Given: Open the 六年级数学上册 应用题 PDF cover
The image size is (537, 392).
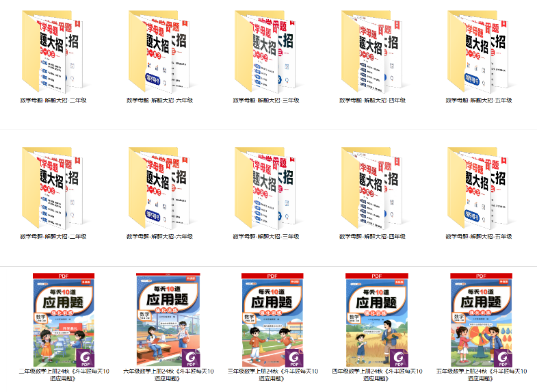Looking at the screenshot, I should click(x=168, y=319).
